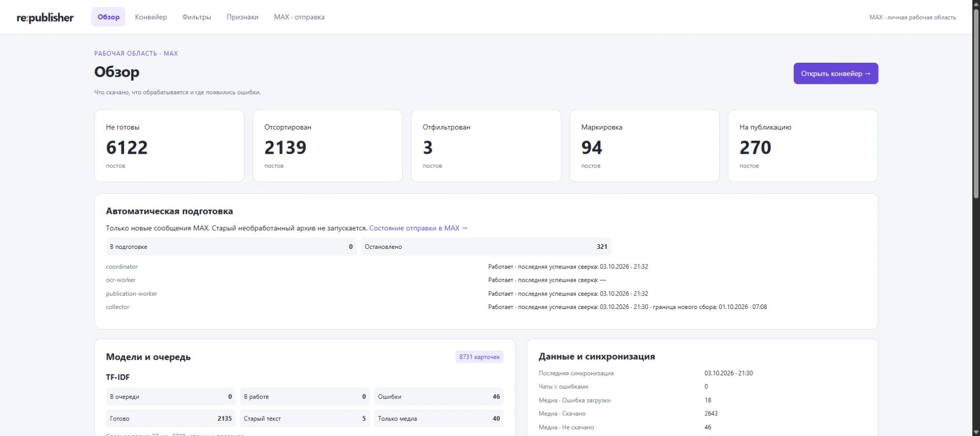
Task: Click the Отфильтрован card showing 3
Action: [x=486, y=146]
